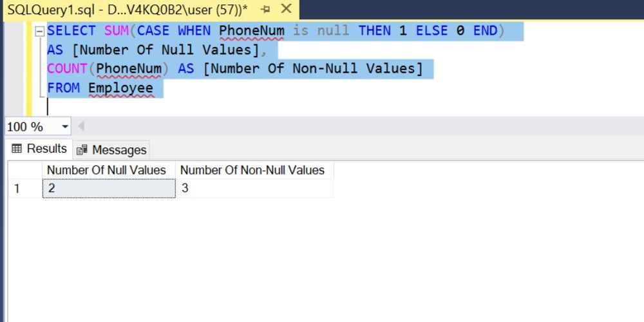
Task: Click the horizontal scroll left arrow
Action: (x=81, y=126)
